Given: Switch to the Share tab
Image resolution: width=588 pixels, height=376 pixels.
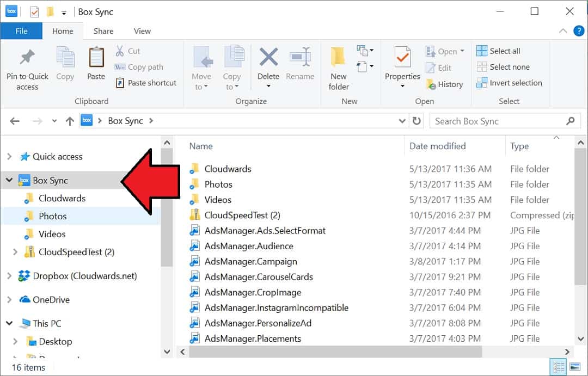Looking at the screenshot, I should click(x=103, y=30).
